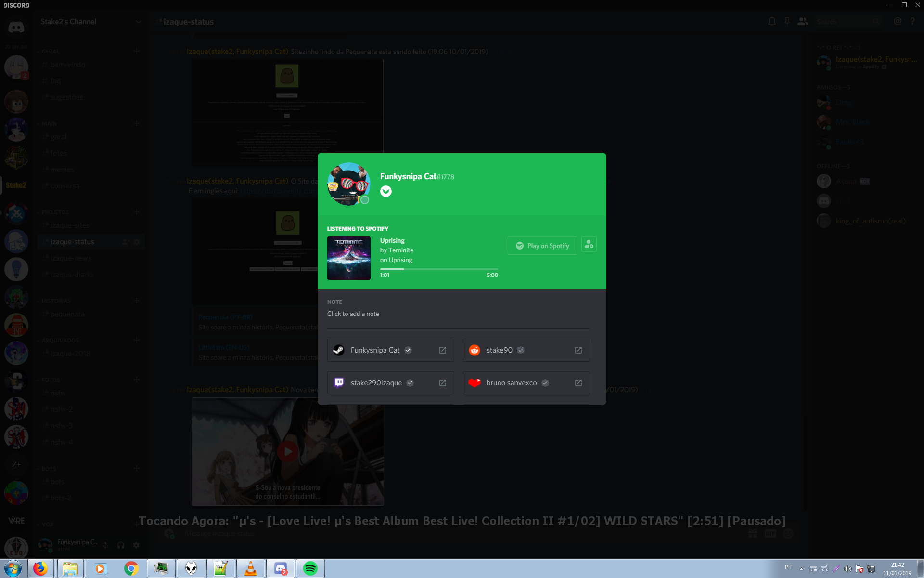Click the listen along icon beside Play on Spotify
This screenshot has width=924, height=578.
589,245
